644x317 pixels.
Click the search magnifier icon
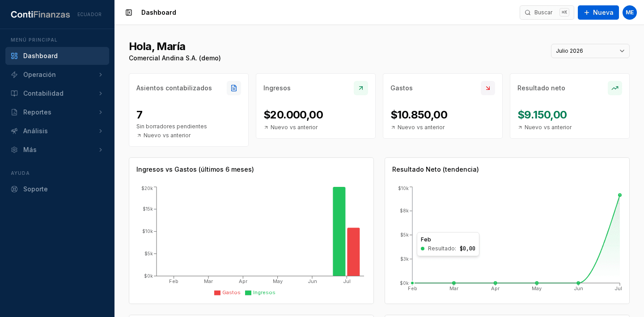pos(528,13)
